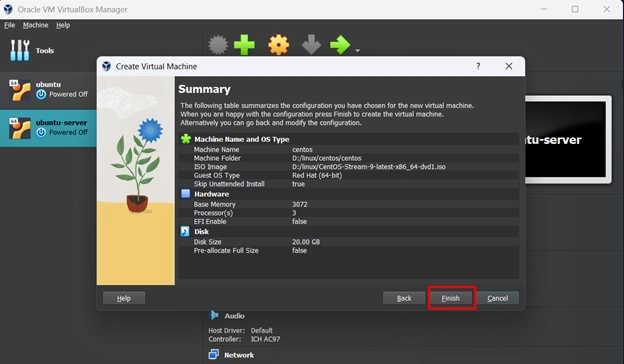Click the Machine Folder path D:/linux/centos/centos
The width and height of the screenshot is (624, 364).
327,158
